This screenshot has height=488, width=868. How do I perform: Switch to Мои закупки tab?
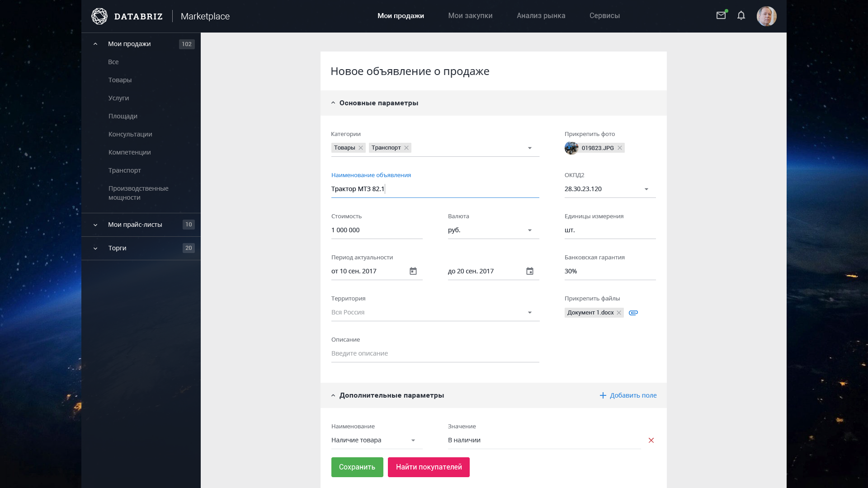(470, 16)
